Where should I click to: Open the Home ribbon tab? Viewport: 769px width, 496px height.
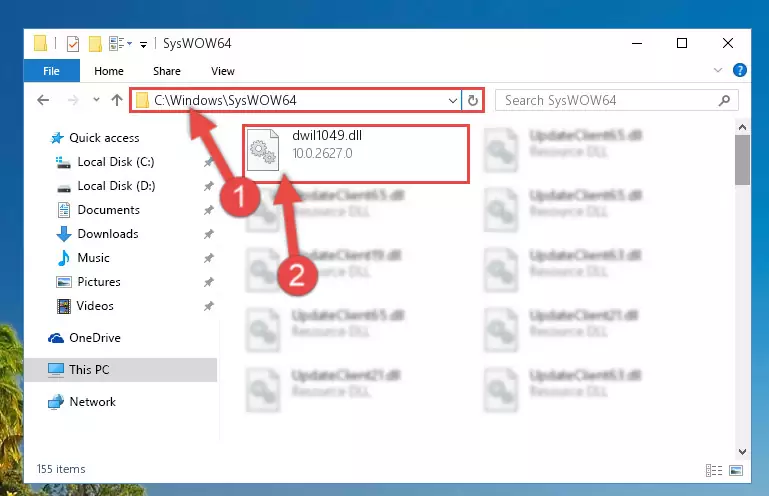109,71
